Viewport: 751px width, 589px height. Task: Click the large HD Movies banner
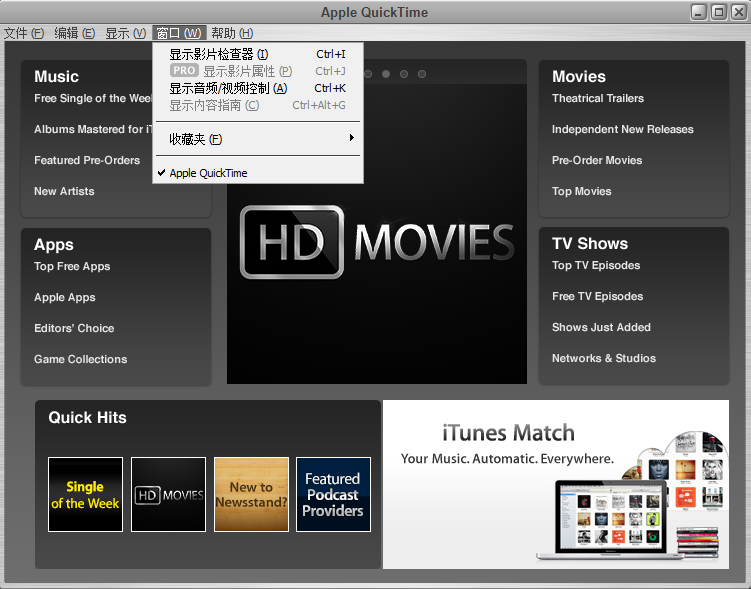coord(377,242)
